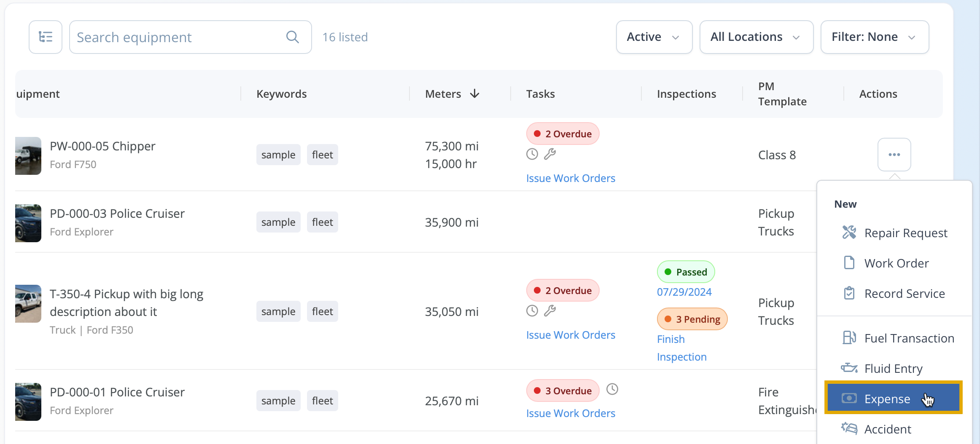Open the Filter: None dropdown
980x444 pixels.
875,37
